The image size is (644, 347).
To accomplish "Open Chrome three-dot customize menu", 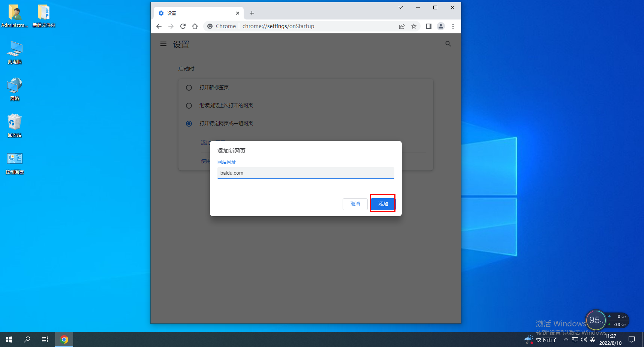I will [x=453, y=26].
